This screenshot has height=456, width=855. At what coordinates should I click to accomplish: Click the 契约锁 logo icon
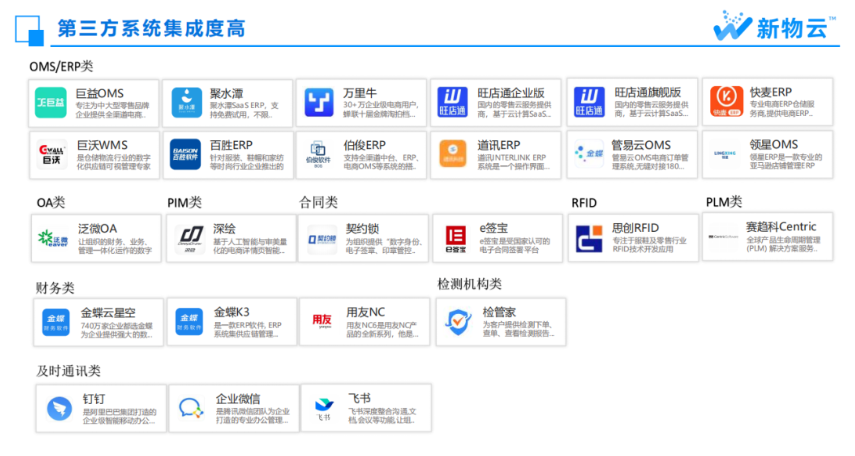click(322, 239)
